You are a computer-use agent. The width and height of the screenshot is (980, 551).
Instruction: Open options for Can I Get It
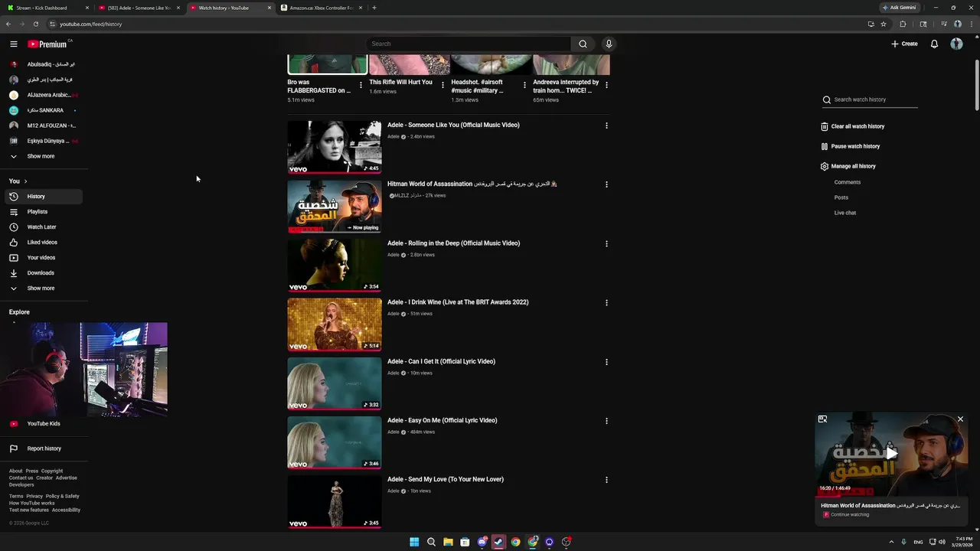[606, 362]
